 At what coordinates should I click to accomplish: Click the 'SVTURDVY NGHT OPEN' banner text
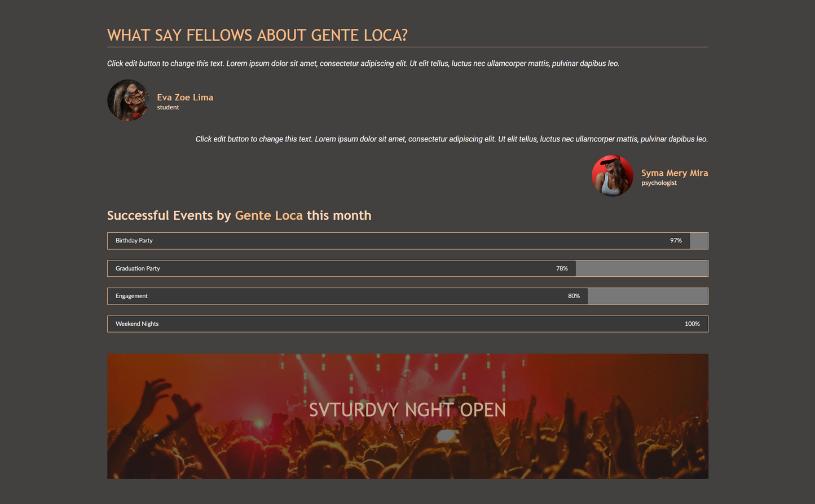click(407, 410)
